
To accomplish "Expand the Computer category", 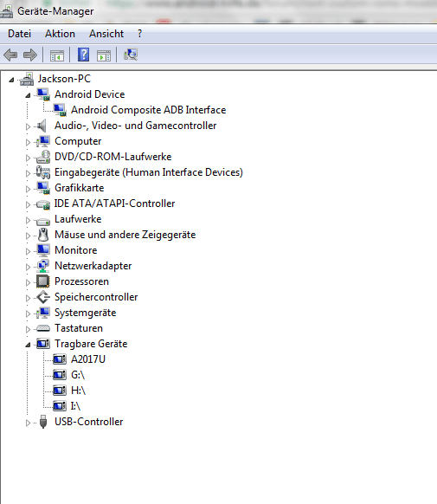I will click(28, 142).
